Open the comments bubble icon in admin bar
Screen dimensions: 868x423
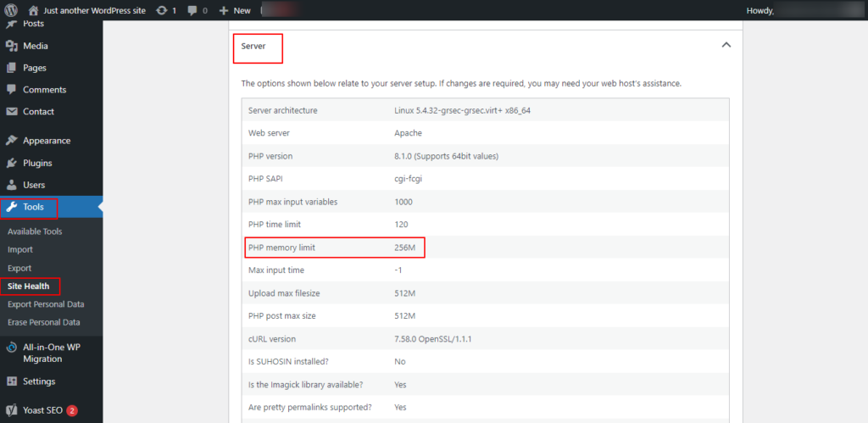coord(192,10)
